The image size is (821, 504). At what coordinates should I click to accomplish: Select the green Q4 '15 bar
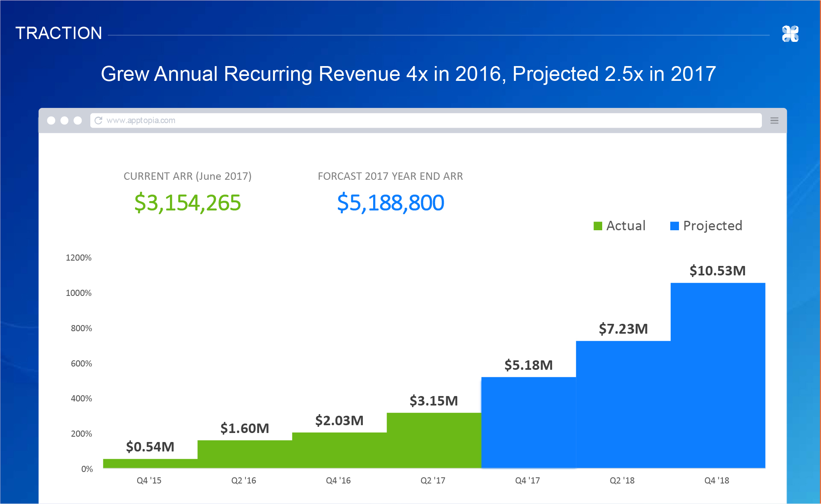[x=150, y=463]
